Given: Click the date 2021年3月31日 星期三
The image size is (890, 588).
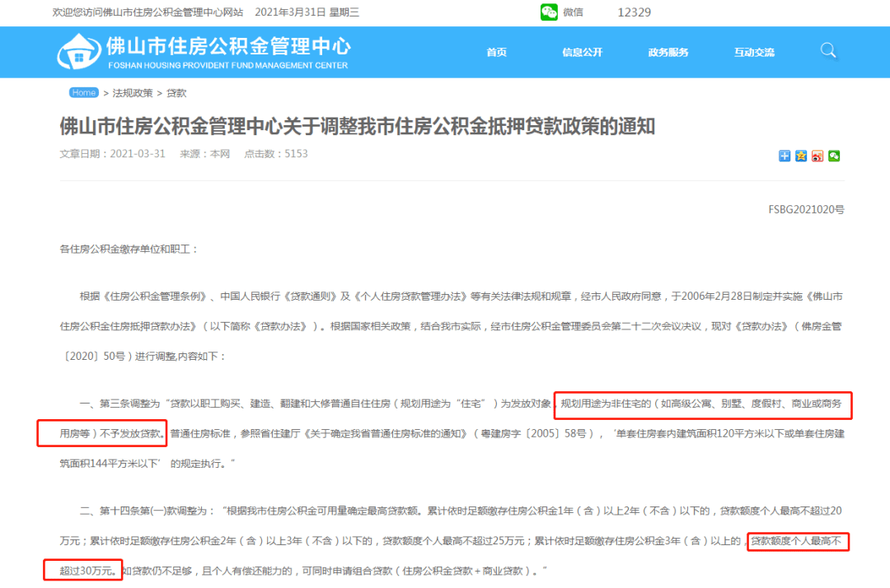Looking at the screenshot, I should click(x=307, y=12).
